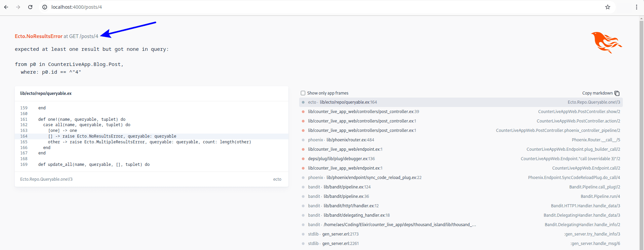
Task: Click the lib/ecto/repo/queryable.ex file title
Action: (46, 94)
